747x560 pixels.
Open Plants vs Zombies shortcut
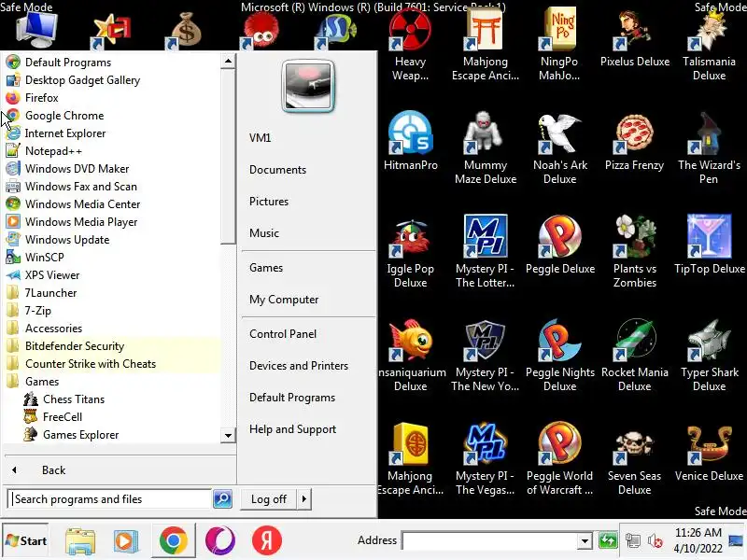coord(635,252)
